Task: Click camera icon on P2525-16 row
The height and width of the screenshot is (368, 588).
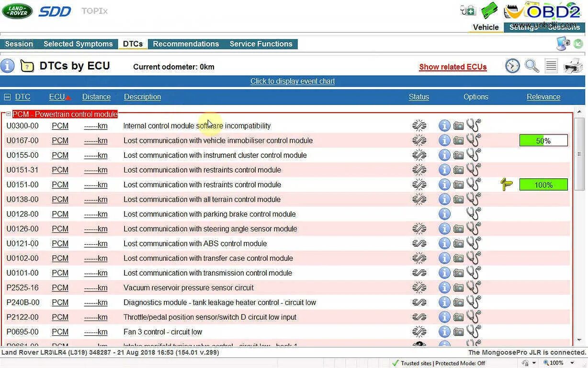Action: pyautogui.click(x=459, y=288)
